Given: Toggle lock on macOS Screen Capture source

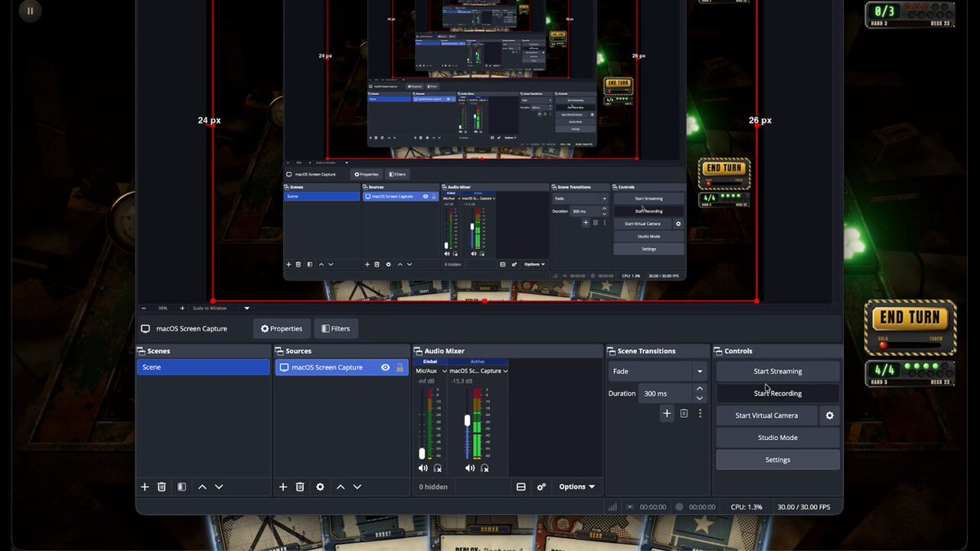Looking at the screenshot, I should tap(399, 367).
